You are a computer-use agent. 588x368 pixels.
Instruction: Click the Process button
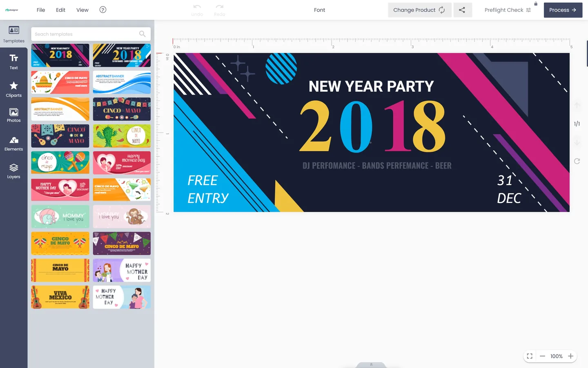563,10
